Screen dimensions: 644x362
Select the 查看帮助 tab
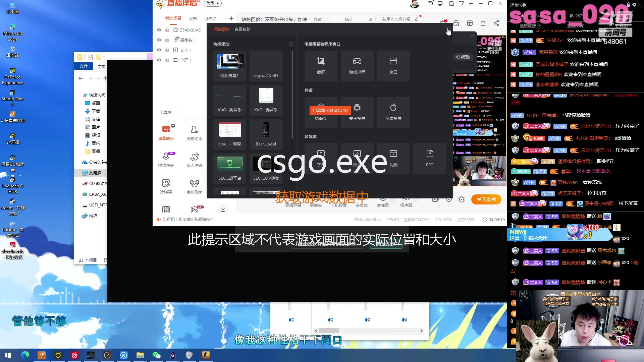(x=243, y=29)
